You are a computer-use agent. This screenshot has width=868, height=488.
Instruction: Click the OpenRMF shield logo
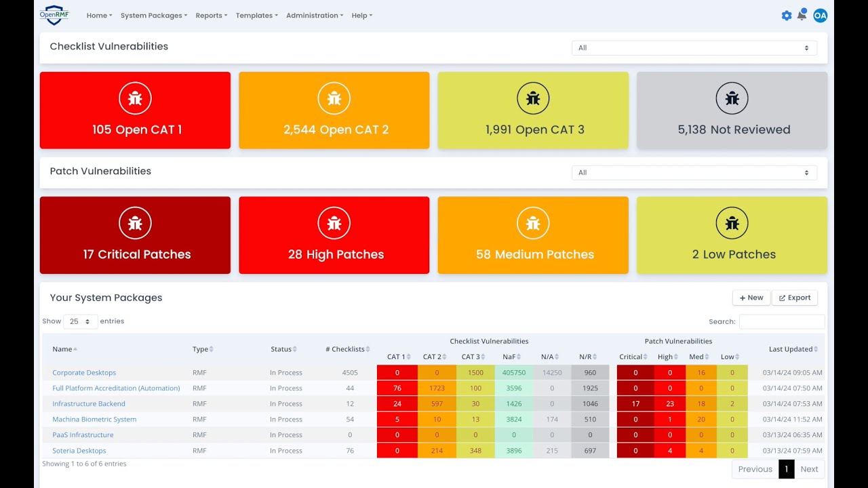[54, 15]
